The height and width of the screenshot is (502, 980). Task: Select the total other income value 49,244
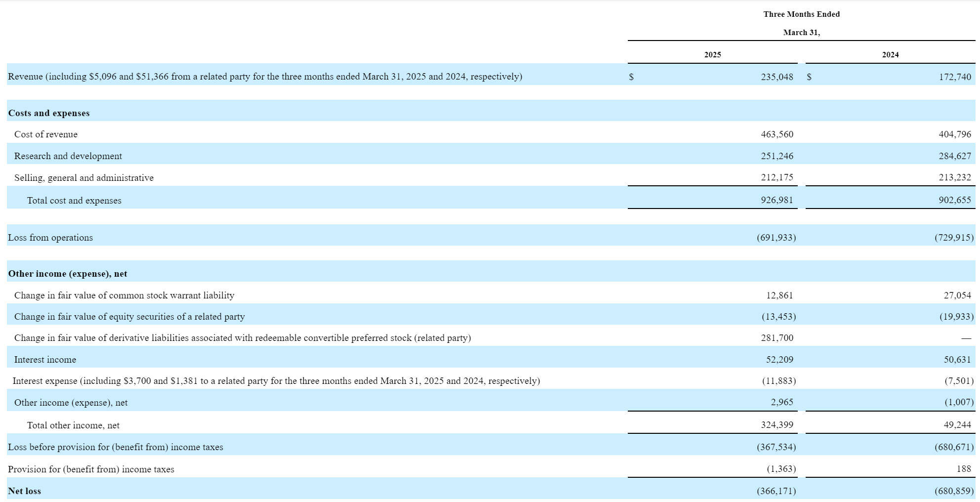[957, 425]
